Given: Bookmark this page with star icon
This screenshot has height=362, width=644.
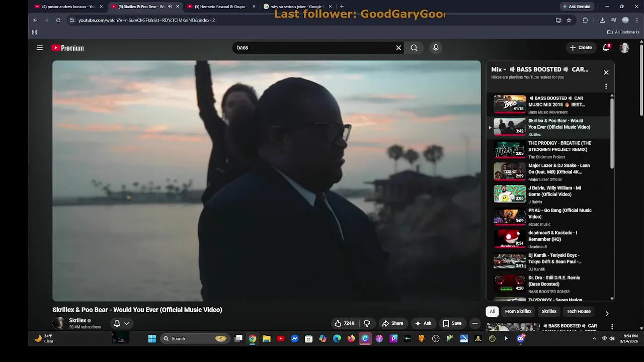Looking at the screenshot, I should pos(569,20).
